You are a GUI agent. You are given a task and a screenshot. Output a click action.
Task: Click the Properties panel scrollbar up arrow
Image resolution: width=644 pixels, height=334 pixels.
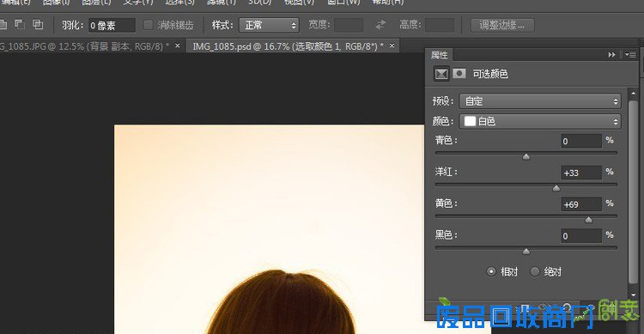pyautogui.click(x=633, y=94)
